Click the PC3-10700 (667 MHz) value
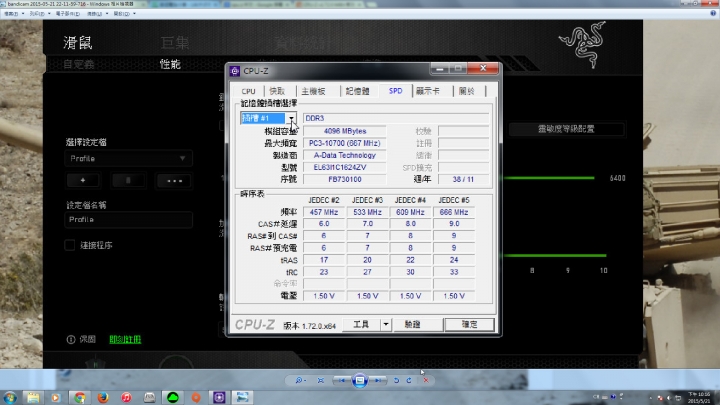 [345, 143]
